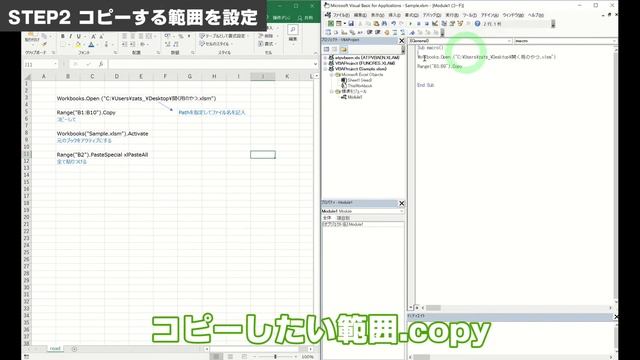
Task: Toggle Design Mode icon in VBA toolbar
Action: [x=435, y=24]
